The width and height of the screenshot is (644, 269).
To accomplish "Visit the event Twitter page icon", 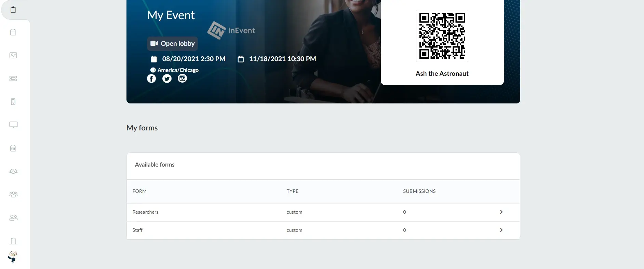I will point(167,79).
